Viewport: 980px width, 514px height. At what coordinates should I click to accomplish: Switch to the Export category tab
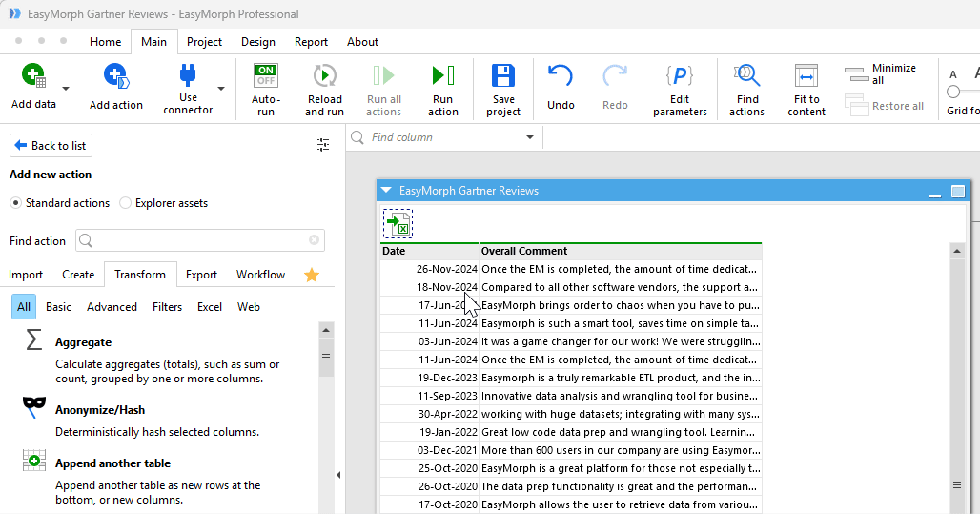pos(201,275)
